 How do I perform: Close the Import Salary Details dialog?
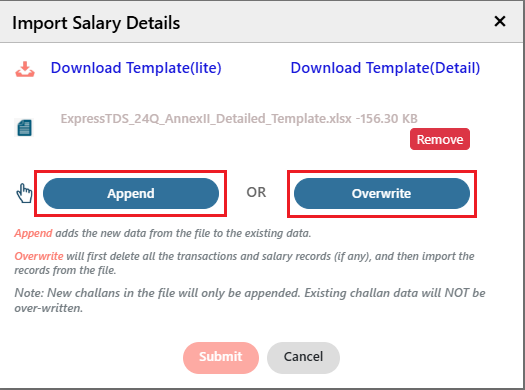pyautogui.click(x=500, y=22)
